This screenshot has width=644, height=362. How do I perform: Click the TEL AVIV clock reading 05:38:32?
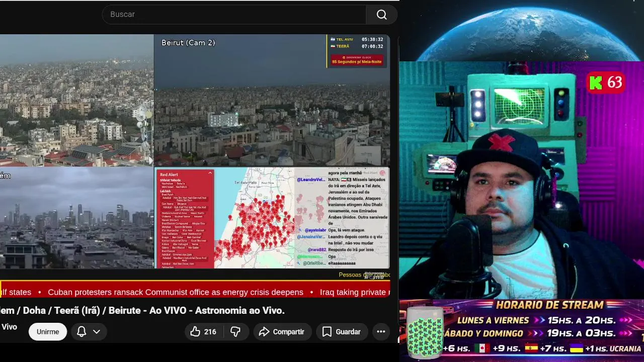tap(357, 39)
